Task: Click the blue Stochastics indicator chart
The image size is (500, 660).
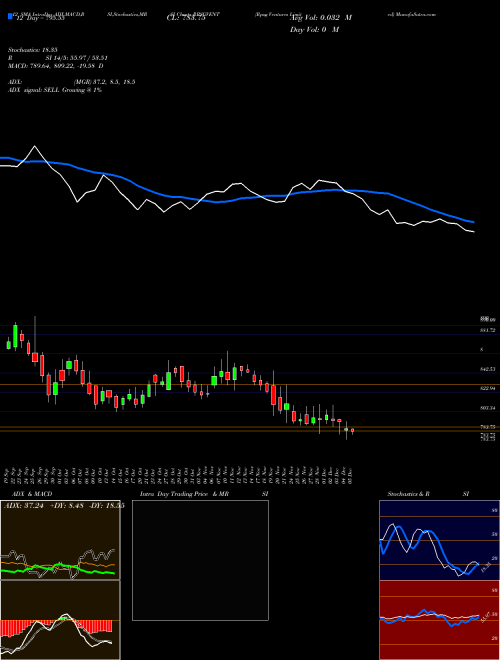Action: tap(439, 540)
